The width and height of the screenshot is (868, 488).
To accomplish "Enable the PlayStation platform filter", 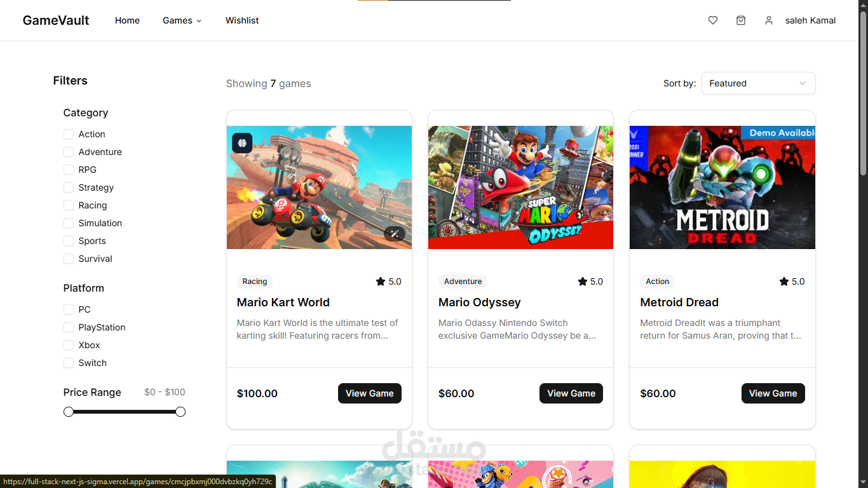I will pos(69,327).
